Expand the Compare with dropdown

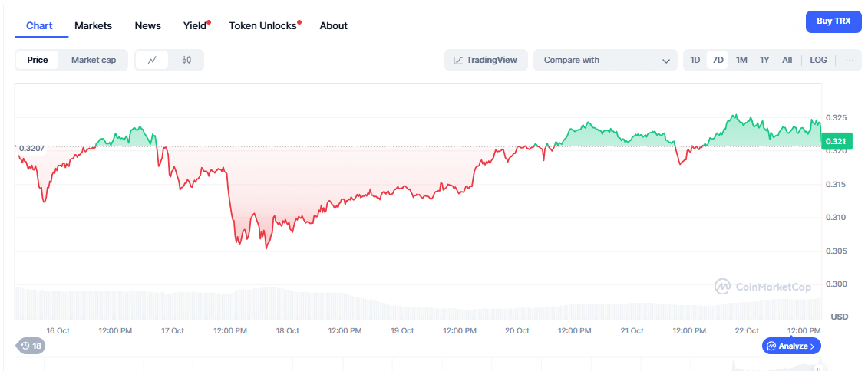606,60
